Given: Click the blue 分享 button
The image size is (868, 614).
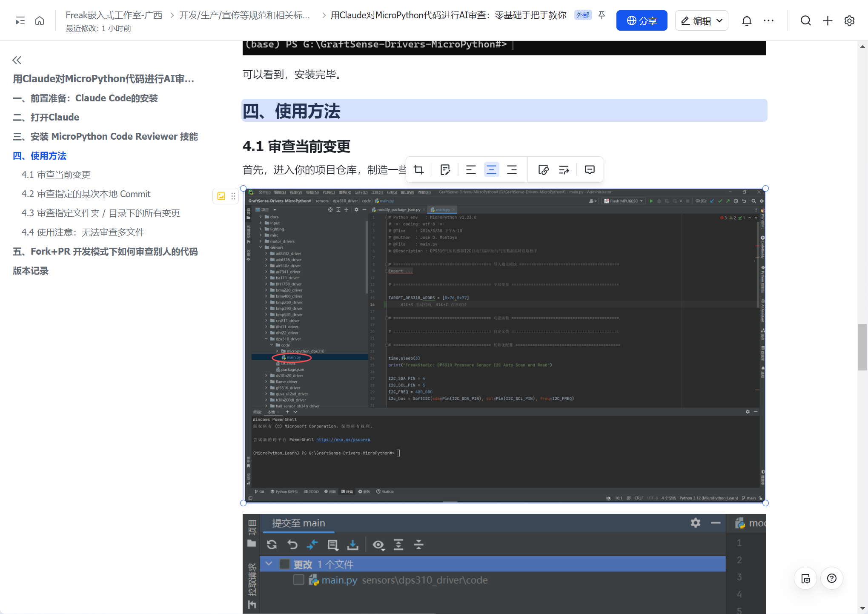Looking at the screenshot, I should (x=642, y=21).
